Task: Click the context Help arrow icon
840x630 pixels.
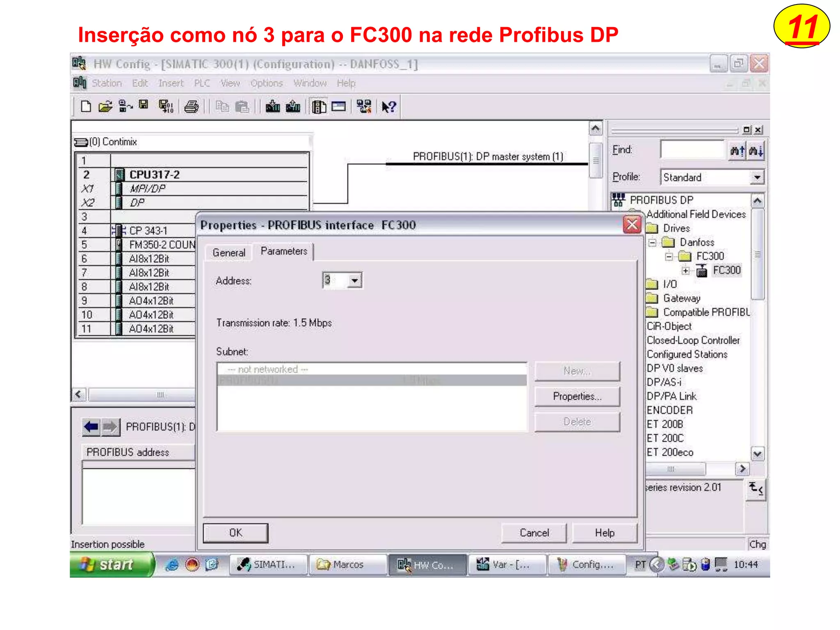Action: (x=389, y=107)
